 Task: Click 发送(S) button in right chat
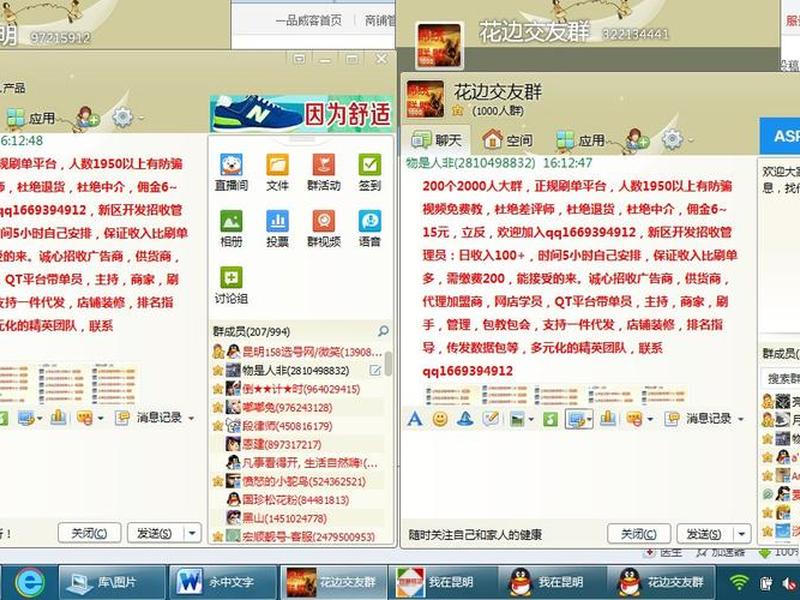[705, 534]
